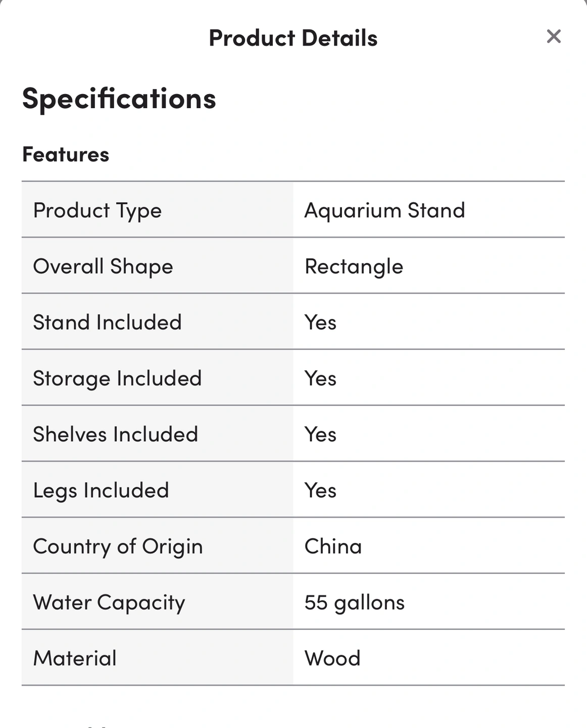Select the Features section heading

(66, 155)
